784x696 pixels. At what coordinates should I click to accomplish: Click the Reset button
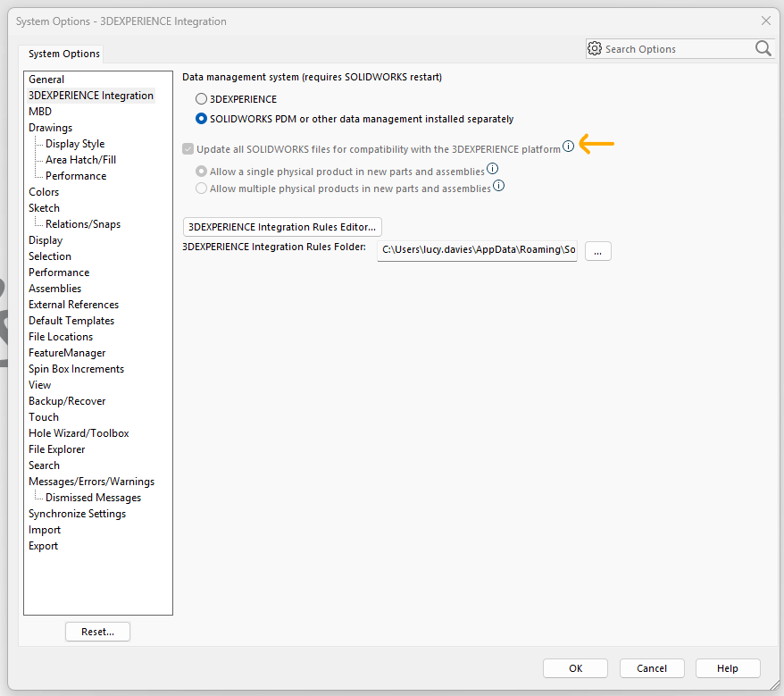click(97, 631)
